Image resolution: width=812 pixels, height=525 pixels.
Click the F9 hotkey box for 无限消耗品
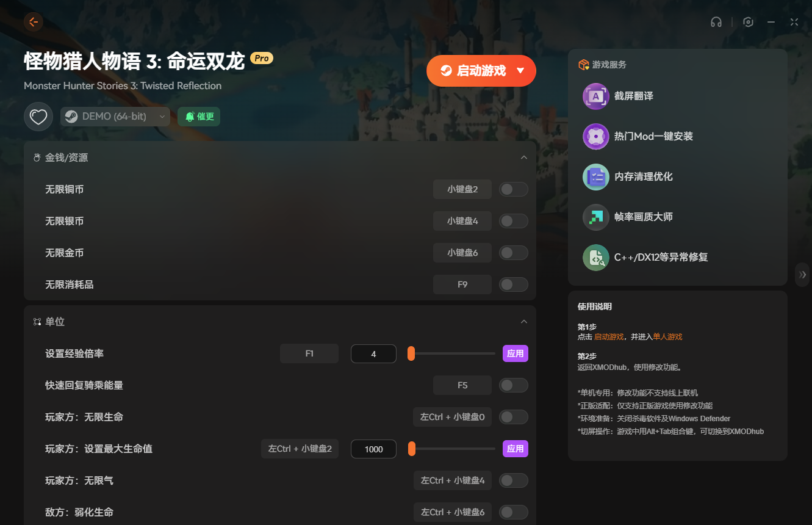[462, 284]
